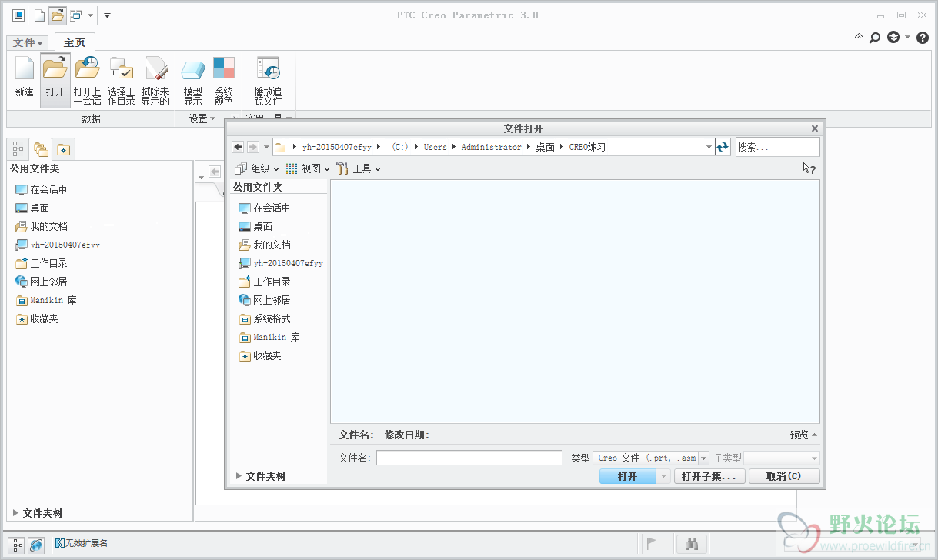Image resolution: width=938 pixels, height=560 pixels.
Task: Open the customize quick access toolbar arrow
Action: point(107,15)
